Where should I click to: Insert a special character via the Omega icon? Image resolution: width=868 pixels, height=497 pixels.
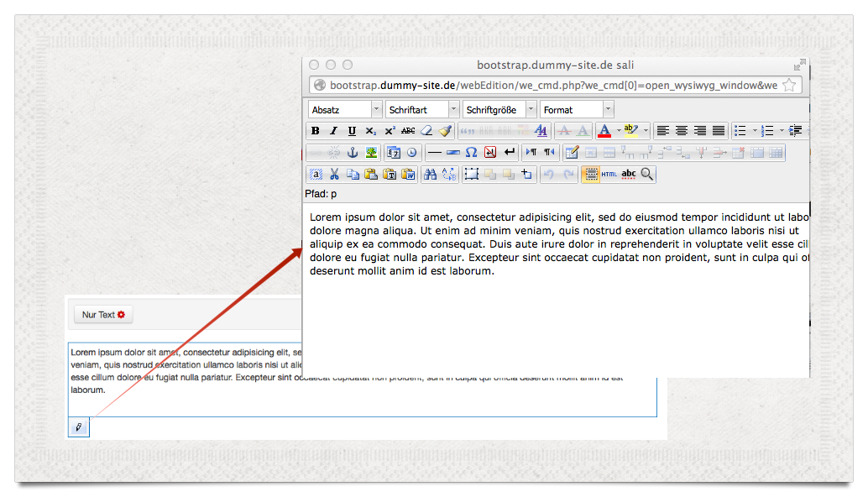(471, 153)
